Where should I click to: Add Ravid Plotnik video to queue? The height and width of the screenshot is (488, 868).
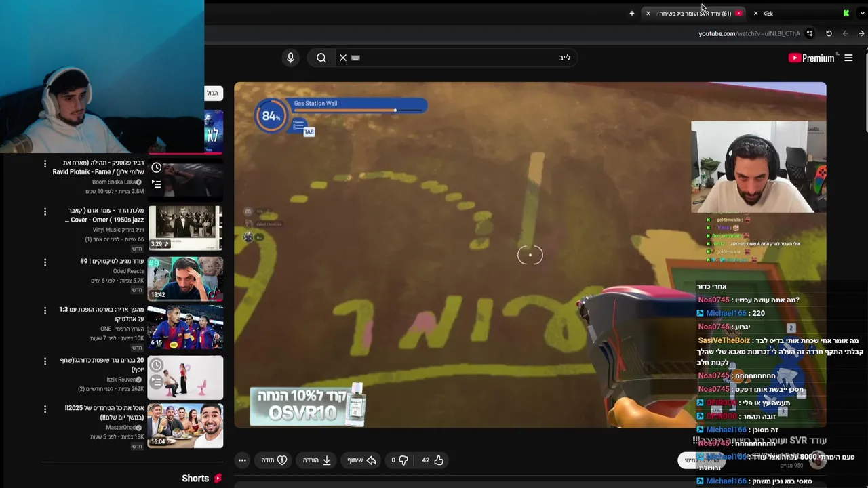point(157,184)
